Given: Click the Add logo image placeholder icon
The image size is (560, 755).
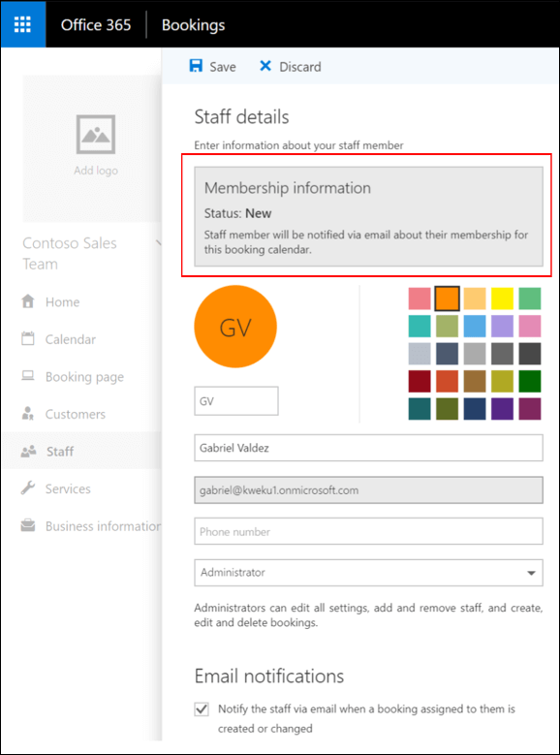Looking at the screenshot, I should pyautogui.click(x=96, y=135).
